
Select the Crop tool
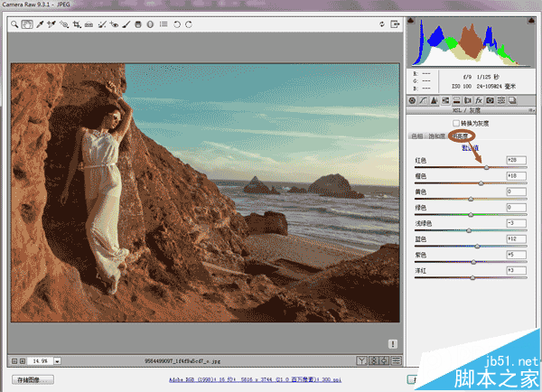point(77,24)
